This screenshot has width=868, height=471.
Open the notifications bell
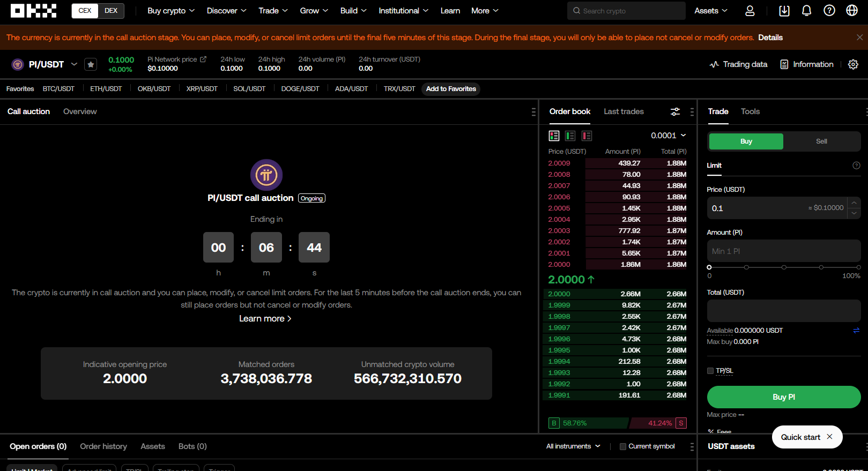(806, 11)
